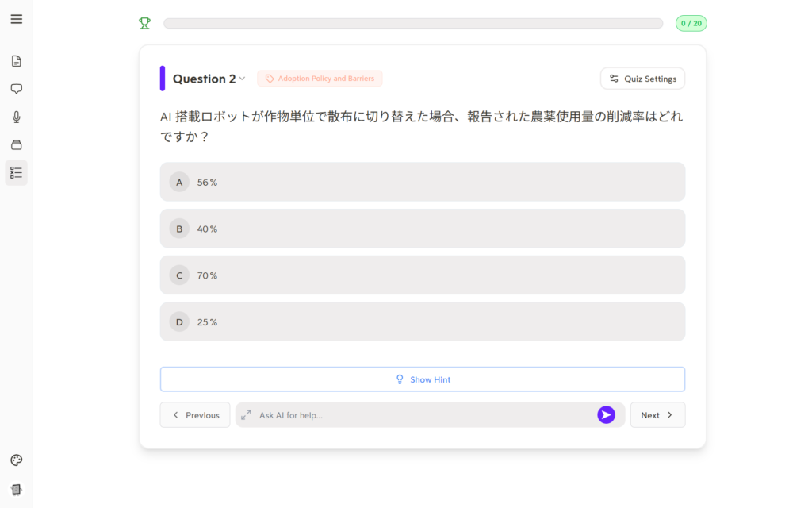Click the microphone icon in sidebar
812x508 pixels.
tap(16, 117)
